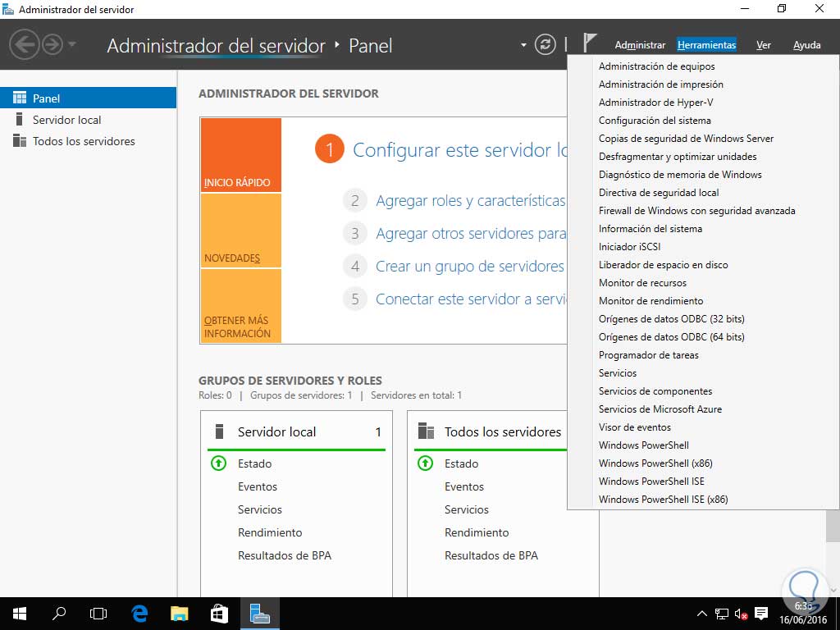Open dropdown arrow left of refresh
This screenshot has height=630, width=840.
pos(523,45)
